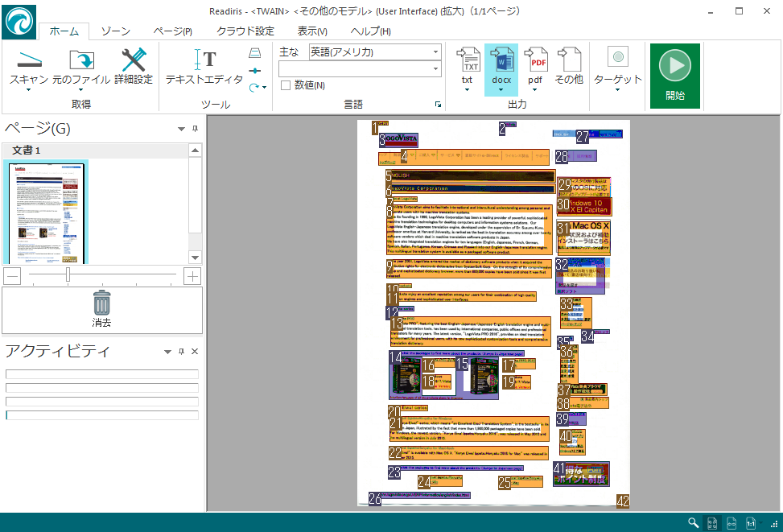Click resize grip in status bar corner
783x532 pixels.
774,524
